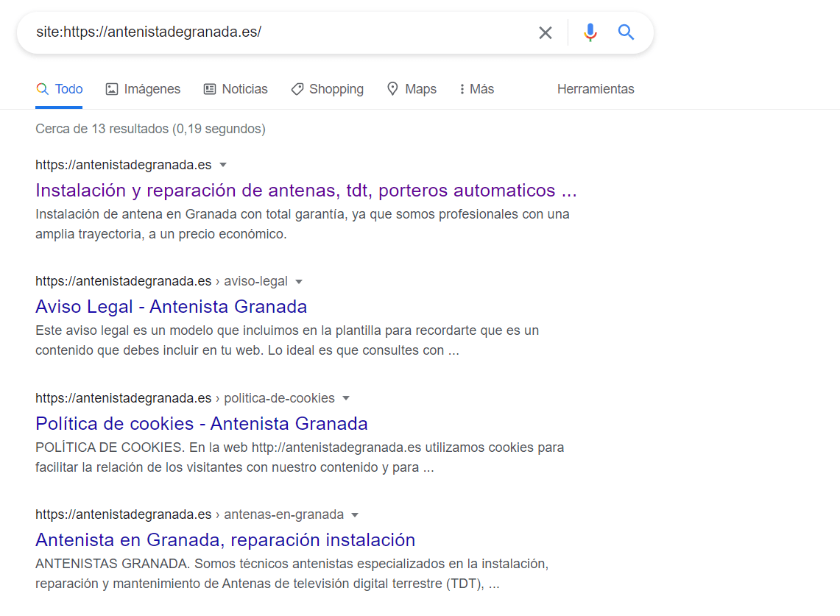This screenshot has width=840, height=616.
Task: Click snippet 'Este aviso legal es un modelo'
Action: coord(287,340)
